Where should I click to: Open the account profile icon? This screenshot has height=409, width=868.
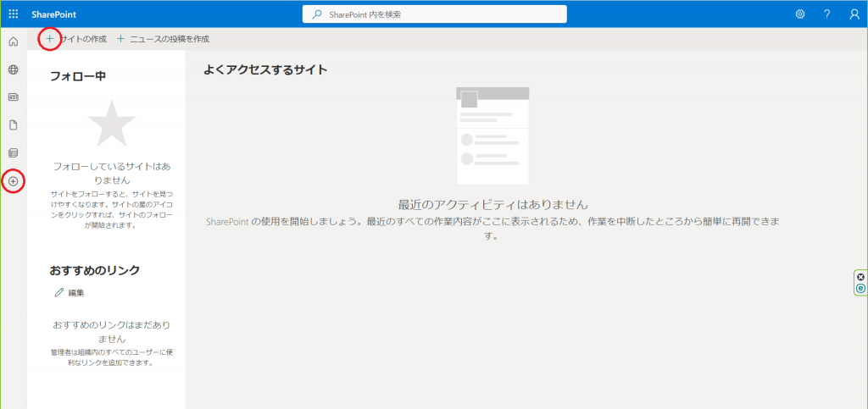coord(854,14)
